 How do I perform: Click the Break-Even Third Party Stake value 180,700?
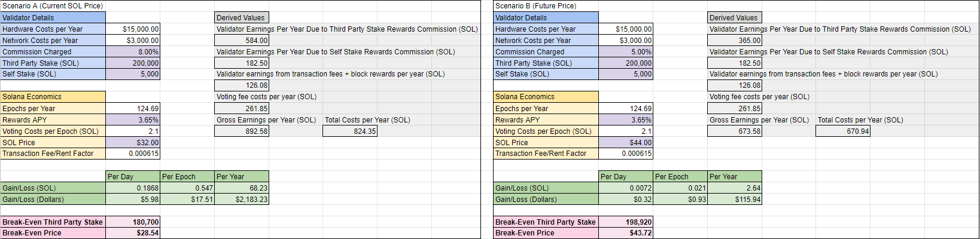click(133, 222)
